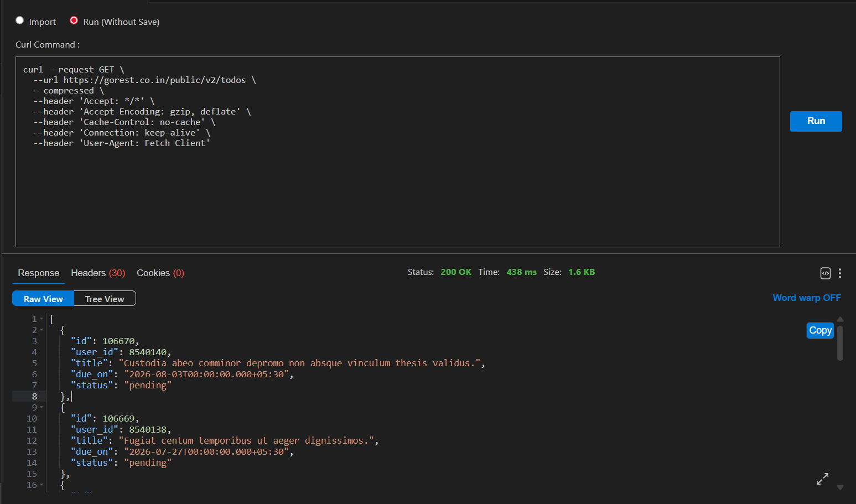Click the pending status value on line 14
The height and width of the screenshot is (504, 856).
pos(148,463)
